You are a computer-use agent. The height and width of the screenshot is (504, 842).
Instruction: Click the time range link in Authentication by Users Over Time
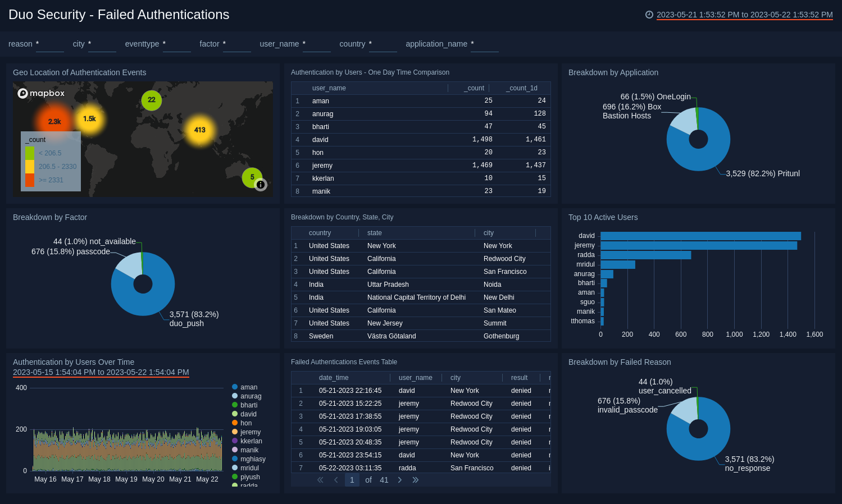[x=101, y=372]
